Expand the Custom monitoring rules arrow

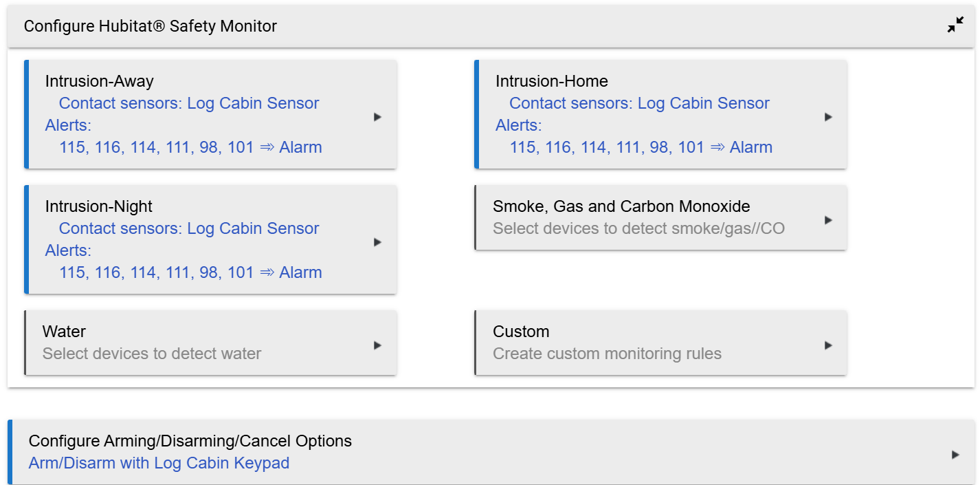pyautogui.click(x=828, y=345)
